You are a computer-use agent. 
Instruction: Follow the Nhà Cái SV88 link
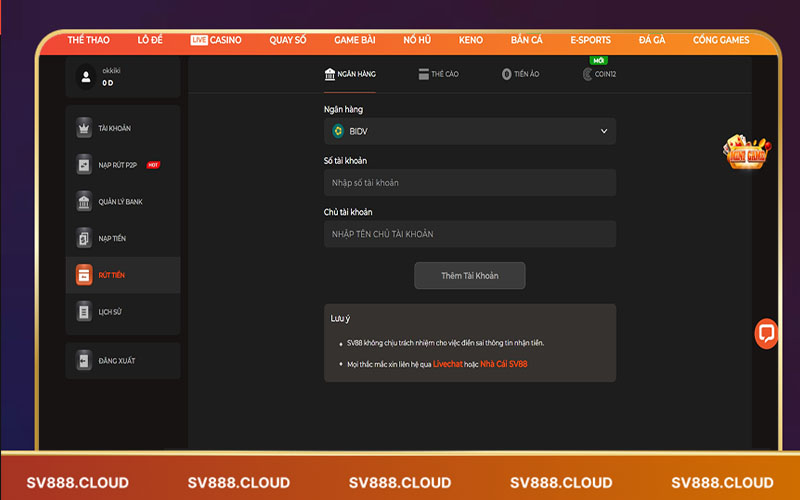504,364
